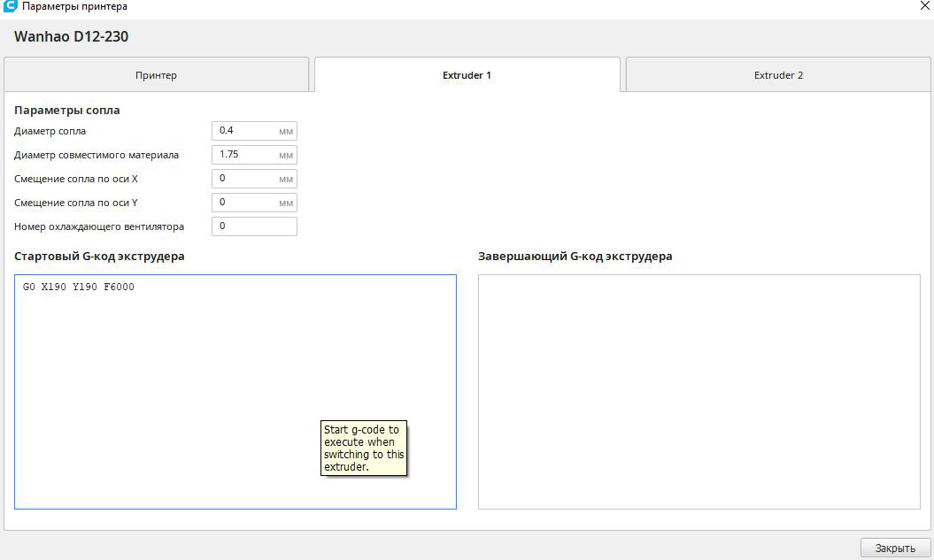
Task: Switch to the Принтер tab
Action: tap(157, 75)
